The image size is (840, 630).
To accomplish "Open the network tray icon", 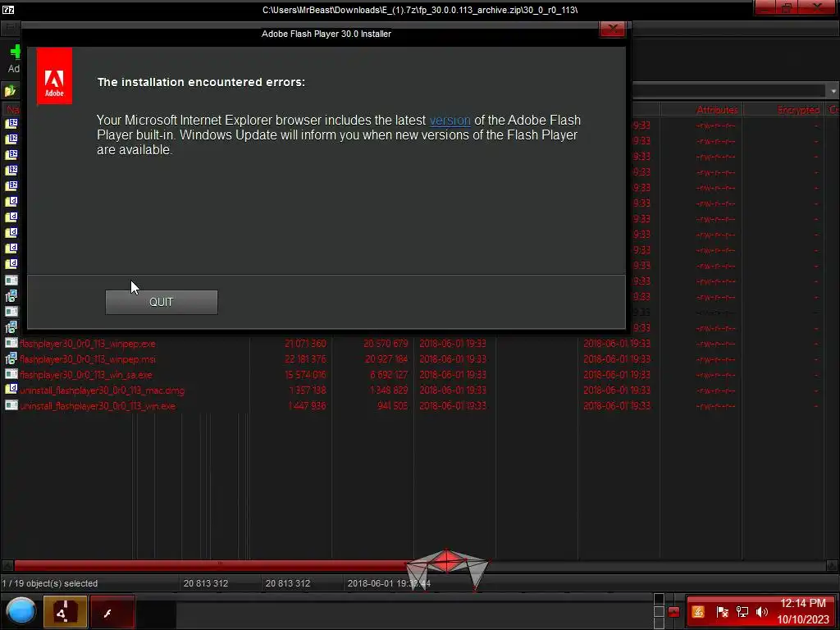I will pyautogui.click(x=742, y=612).
